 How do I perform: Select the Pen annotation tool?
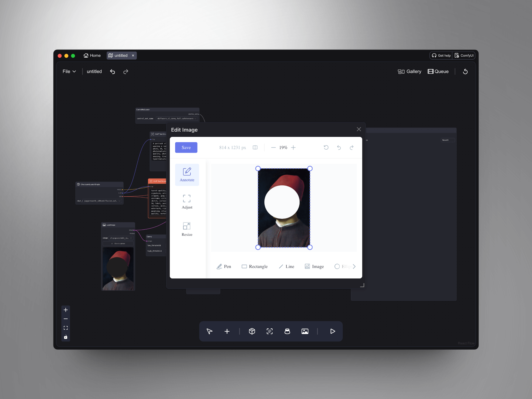(x=224, y=267)
